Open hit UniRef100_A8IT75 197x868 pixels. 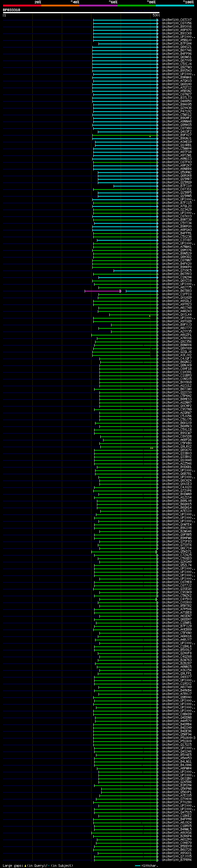176,287
